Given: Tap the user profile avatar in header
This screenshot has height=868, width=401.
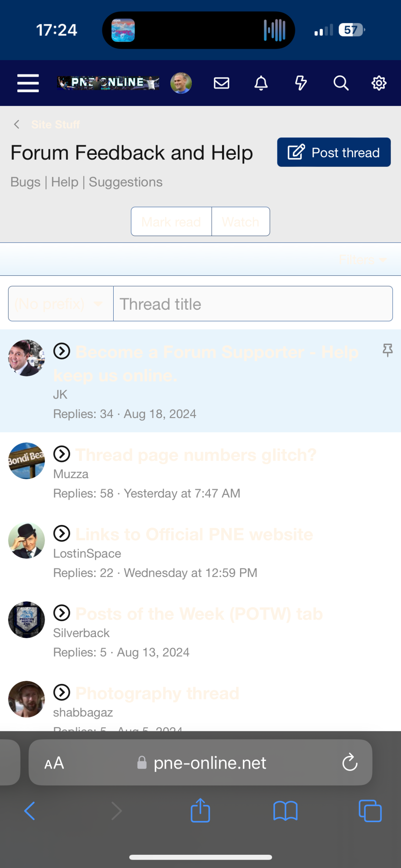Looking at the screenshot, I should click(181, 83).
